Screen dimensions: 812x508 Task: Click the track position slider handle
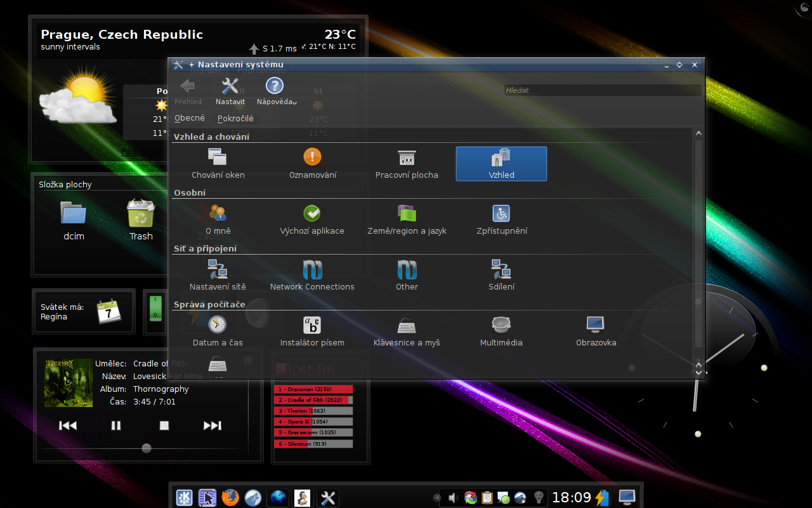click(147, 448)
